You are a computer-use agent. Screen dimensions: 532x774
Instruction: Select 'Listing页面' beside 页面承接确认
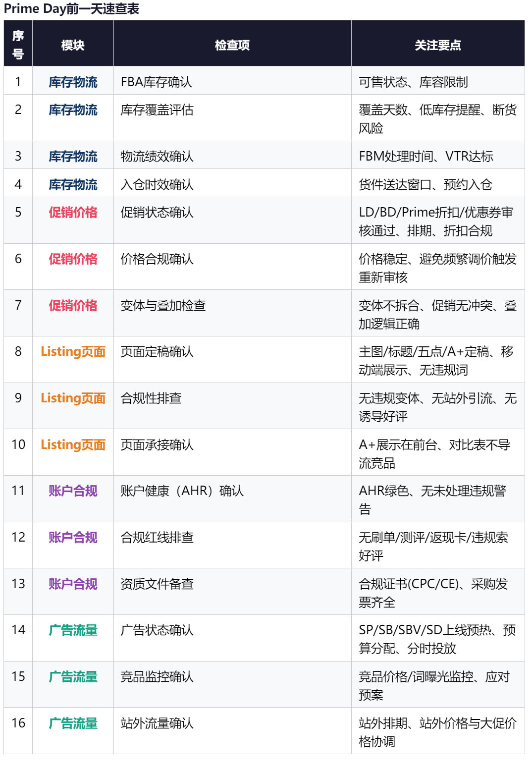[x=73, y=444]
